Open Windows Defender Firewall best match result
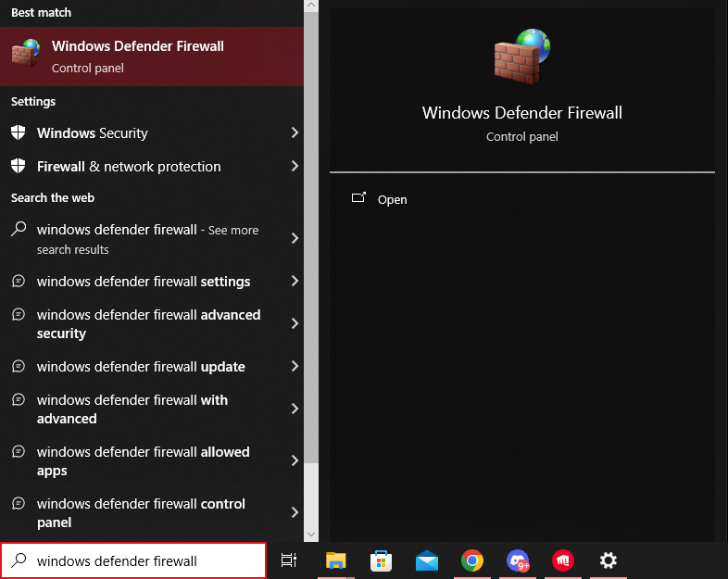Viewport: 728px width, 579px height. coord(152,57)
